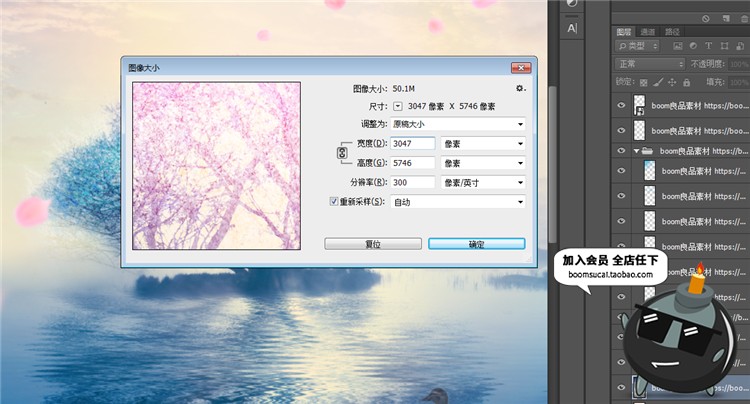Open the 尺寸 dimensions unit dropdown arrow
This screenshot has width=750, height=404.
tap(397, 106)
